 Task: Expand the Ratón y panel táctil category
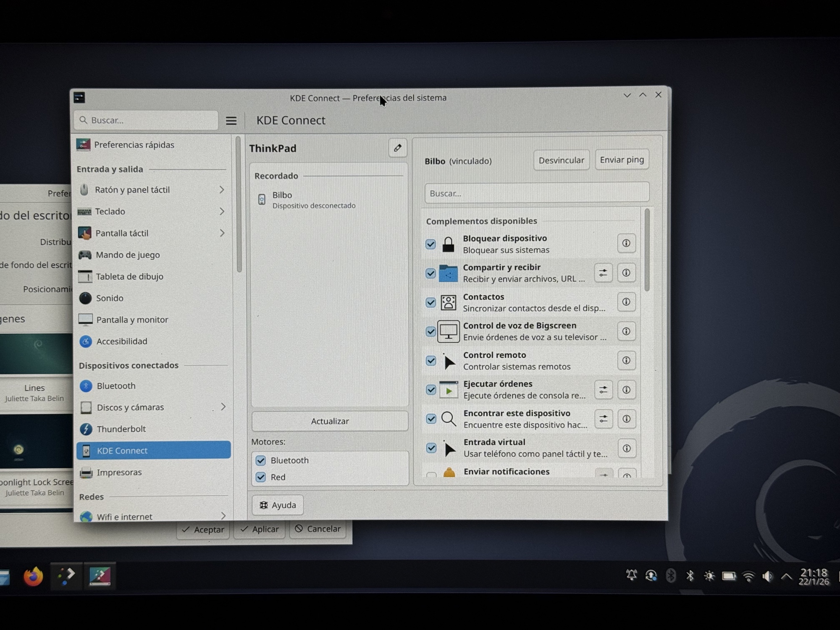tap(221, 190)
